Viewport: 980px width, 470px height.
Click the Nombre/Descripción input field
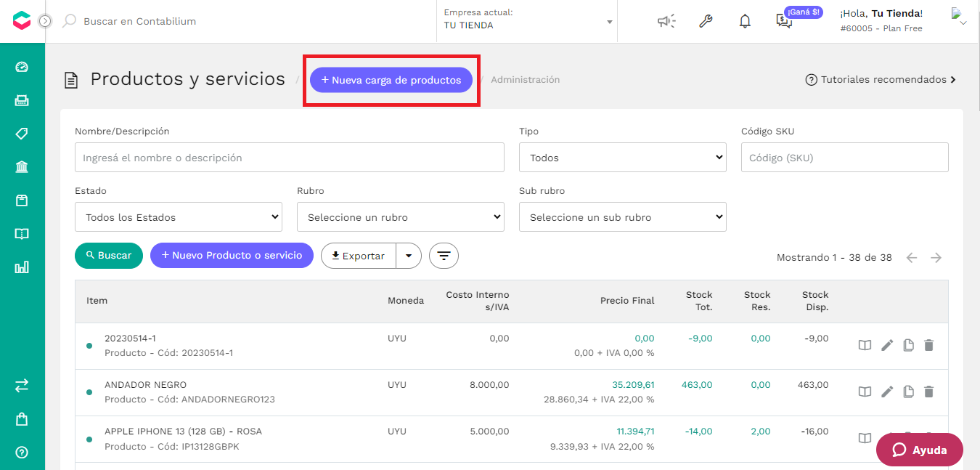pos(290,158)
